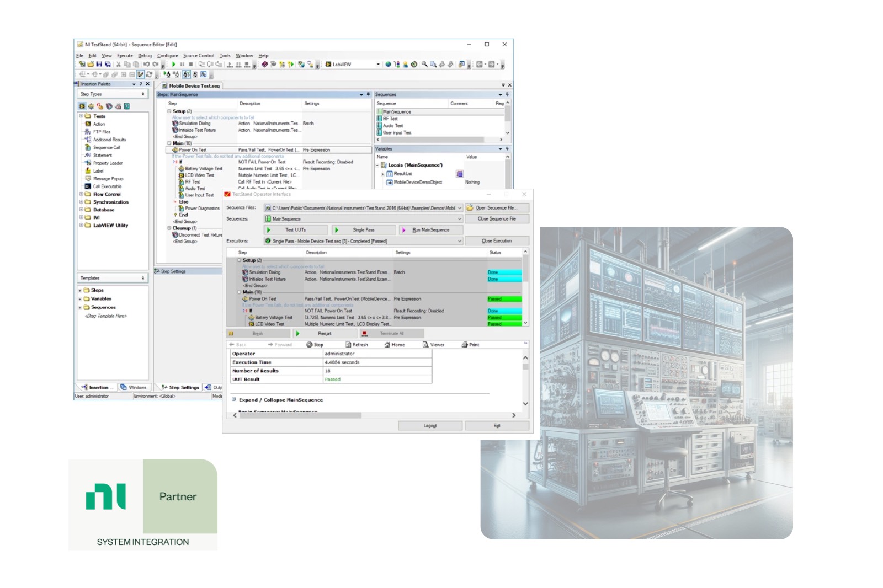
Task: Open the Execute menu
Action: click(x=125, y=56)
